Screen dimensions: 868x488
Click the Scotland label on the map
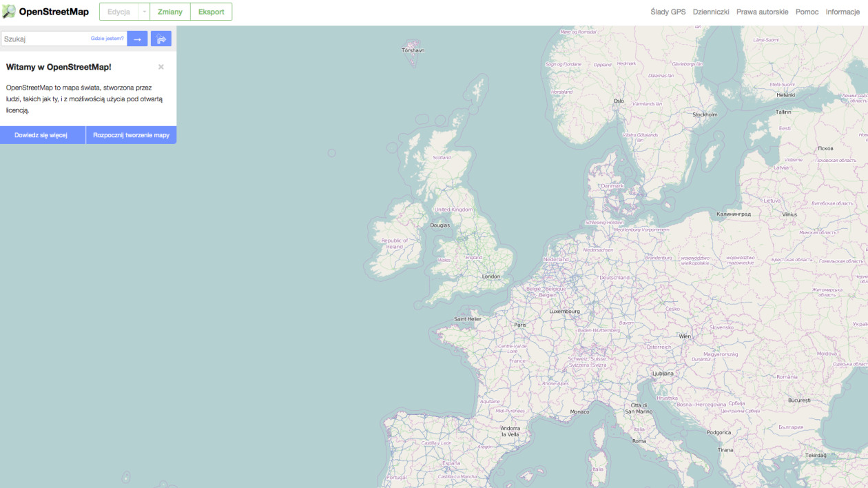[441, 157]
